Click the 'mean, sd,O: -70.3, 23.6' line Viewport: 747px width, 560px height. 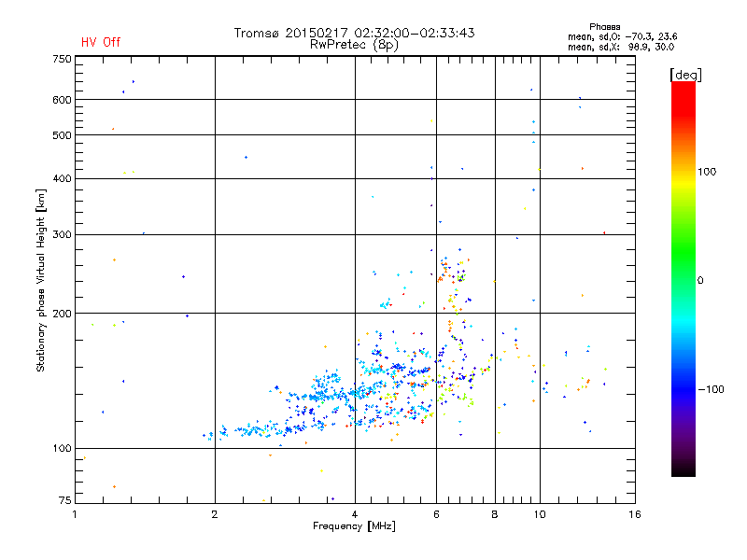tap(622, 36)
